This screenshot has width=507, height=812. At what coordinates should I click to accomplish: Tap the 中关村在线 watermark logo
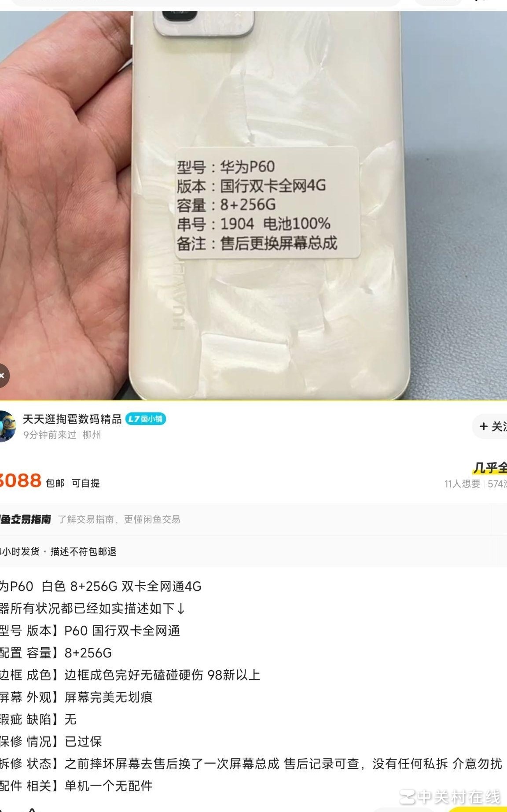pos(450,797)
